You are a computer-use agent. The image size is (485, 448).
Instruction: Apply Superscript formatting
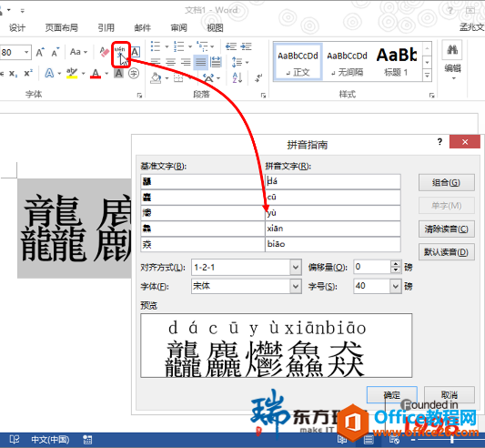pos(28,74)
